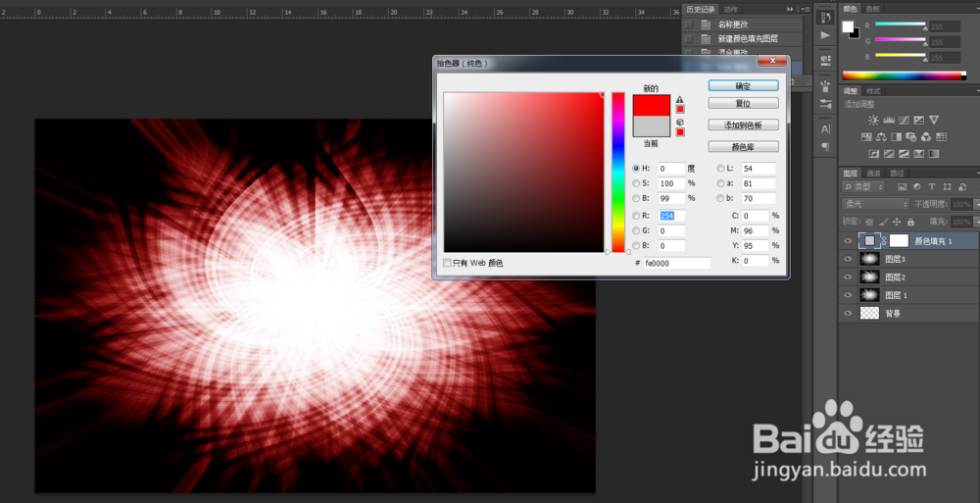
Task: Select the L lightness radio button
Action: 720,169
